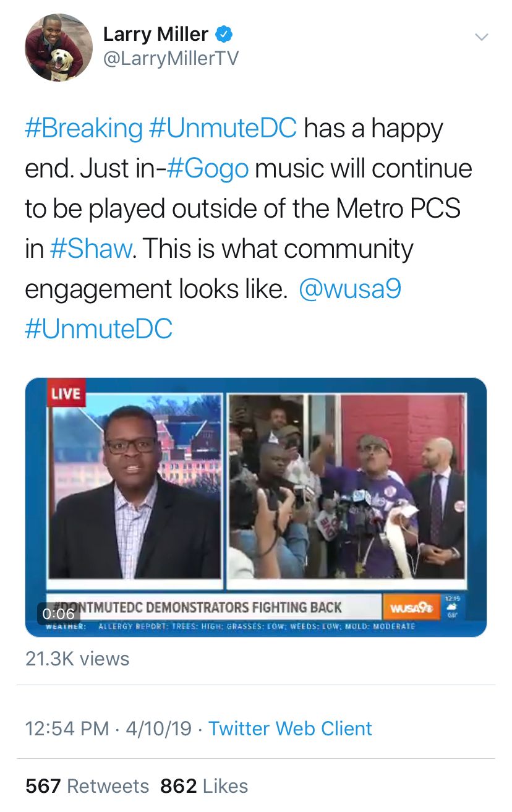The image size is (512, 812).
Task: Open the Twitter Web Client source link
Action: [290, 729]
